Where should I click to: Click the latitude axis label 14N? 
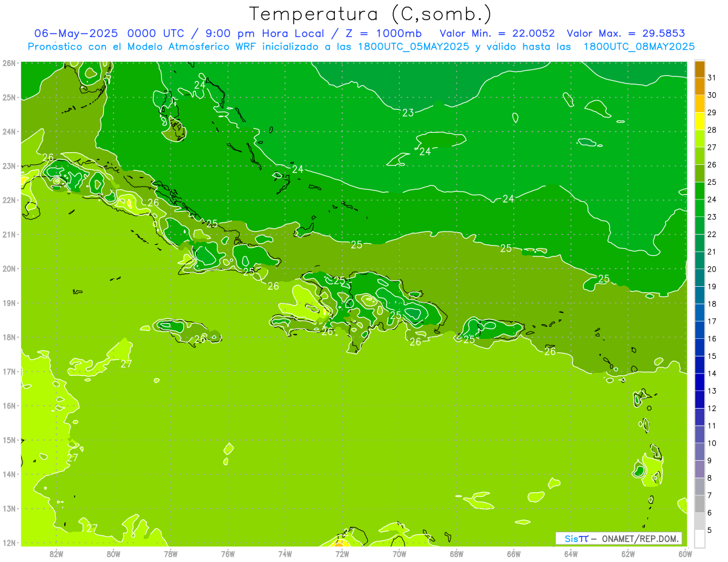9,474
